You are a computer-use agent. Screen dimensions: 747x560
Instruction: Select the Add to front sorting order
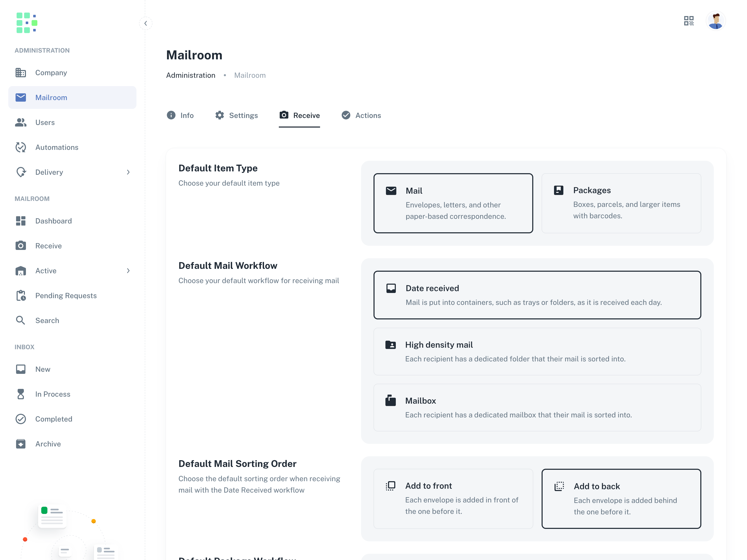pyautogui.click(x=453, y=498)
